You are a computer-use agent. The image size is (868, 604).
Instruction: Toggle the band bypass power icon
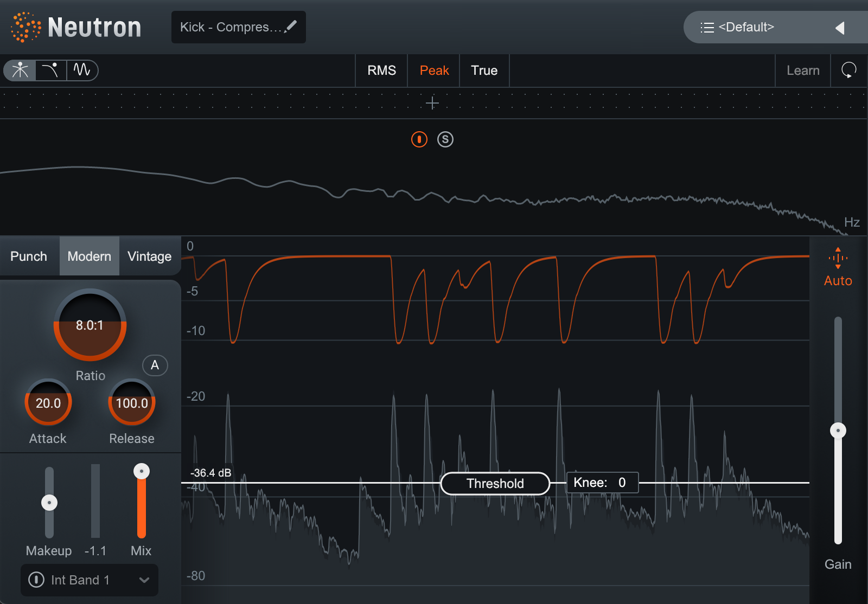pyautogui.click(x=419, y=139)
